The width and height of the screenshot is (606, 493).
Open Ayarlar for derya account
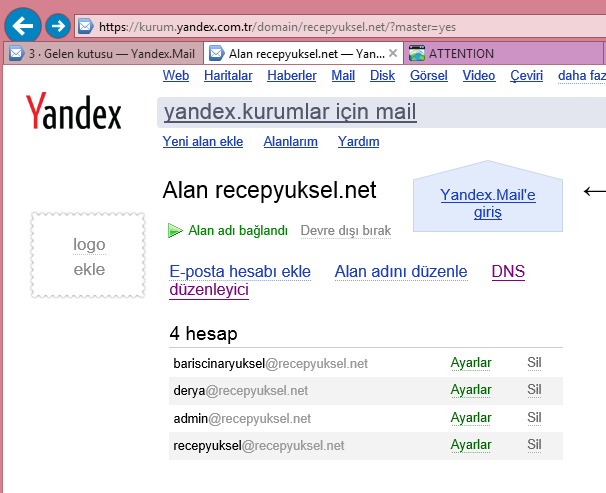coord(471,390)
